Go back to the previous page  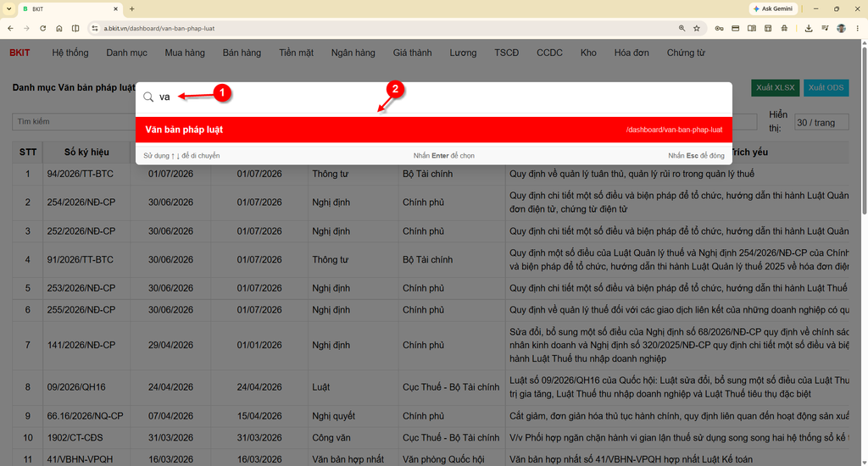[x=10, y=28]
